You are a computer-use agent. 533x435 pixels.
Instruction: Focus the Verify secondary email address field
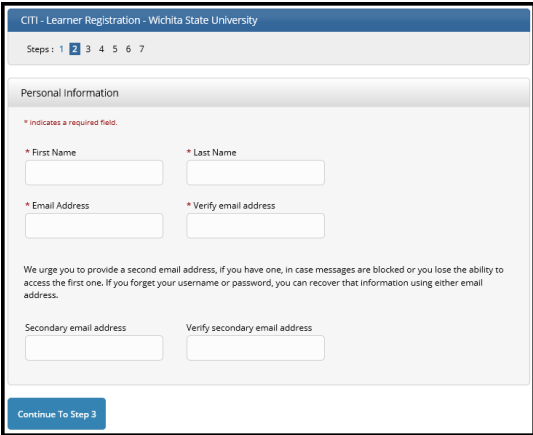(x=255, y=348)
